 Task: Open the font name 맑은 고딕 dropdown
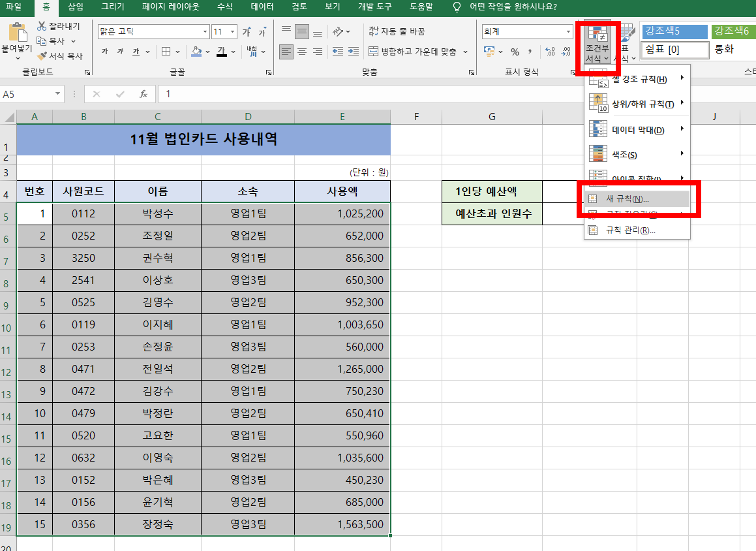click(205, 32)
